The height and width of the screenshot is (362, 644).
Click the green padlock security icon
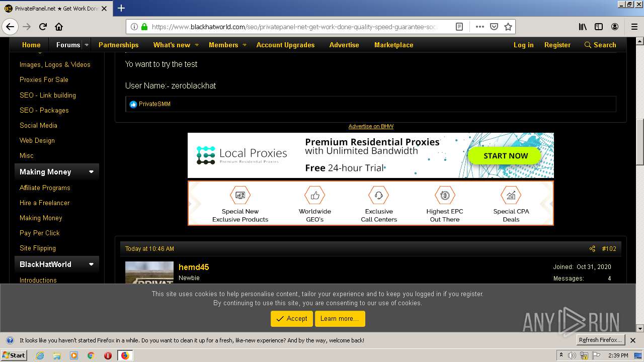click(144, 27)
